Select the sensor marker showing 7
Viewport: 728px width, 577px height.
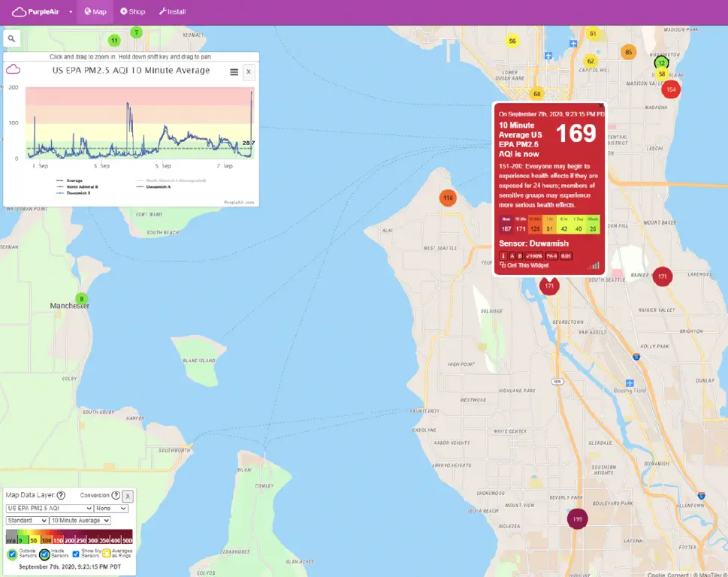pyautogui.click(x=136, y=32)
